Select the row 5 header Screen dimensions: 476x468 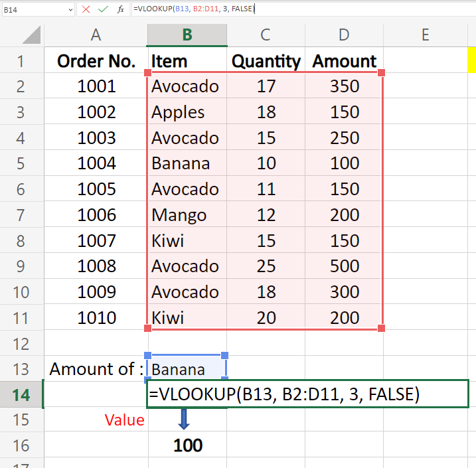coord(21,163)
